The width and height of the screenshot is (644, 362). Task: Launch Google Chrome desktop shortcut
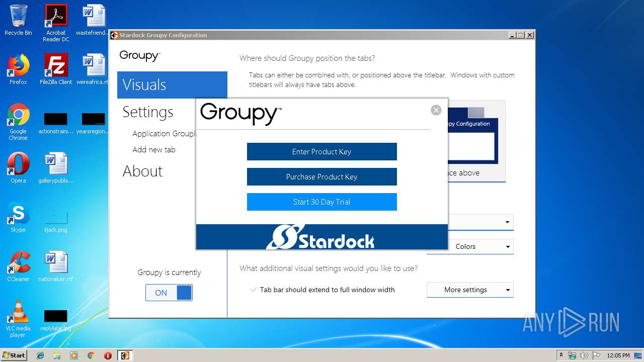18,122
